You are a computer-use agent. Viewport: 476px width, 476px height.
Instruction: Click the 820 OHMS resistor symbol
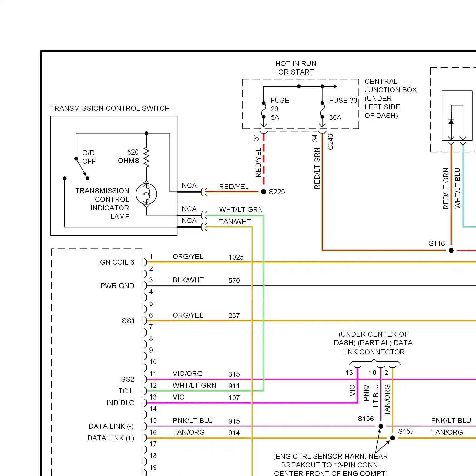click(146, 157)
